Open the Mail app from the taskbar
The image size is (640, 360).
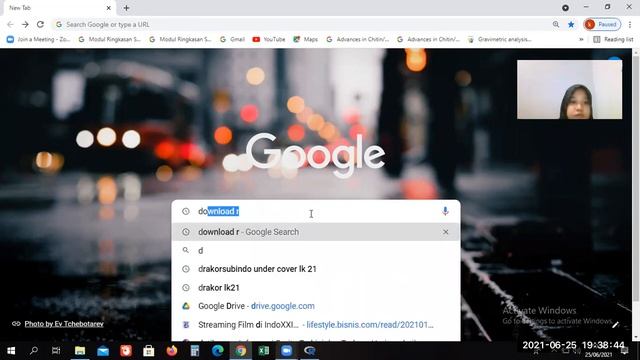[x=103, y=351]
